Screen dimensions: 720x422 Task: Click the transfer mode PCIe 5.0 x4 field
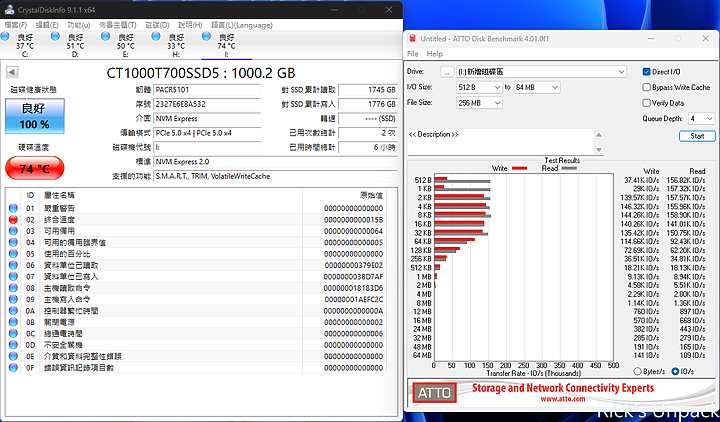207,133
